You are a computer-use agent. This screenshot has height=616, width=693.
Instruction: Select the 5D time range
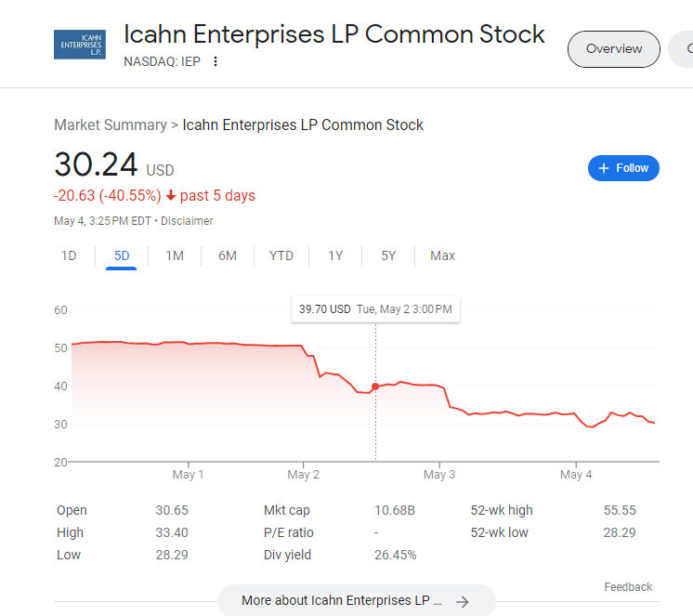pos(122,256)
